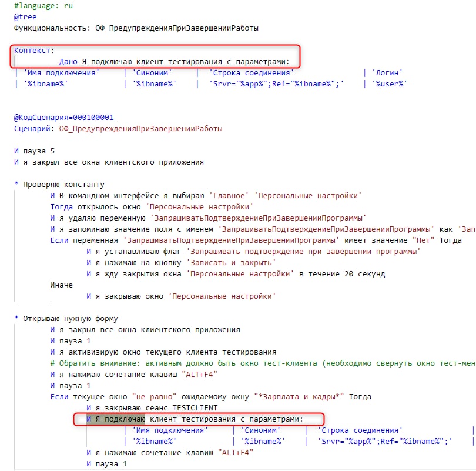Click the 'И пауза 5' step
Viewport: 476px width, 471px height.
34,151
